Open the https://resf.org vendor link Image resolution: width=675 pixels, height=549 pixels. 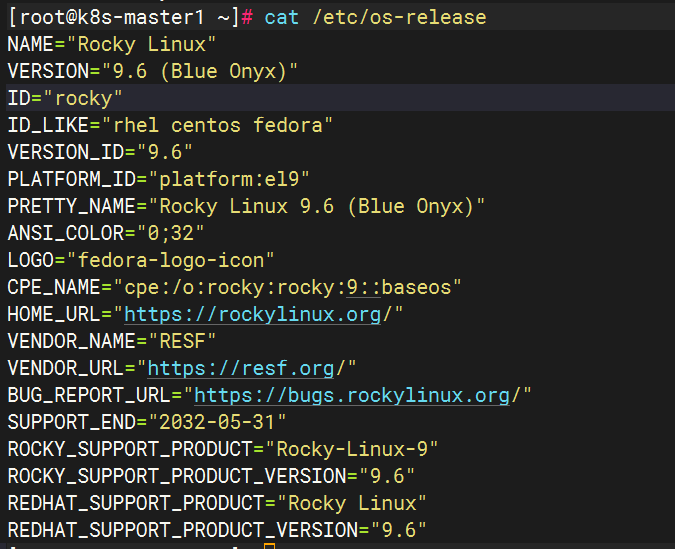[x=241, y=369]
